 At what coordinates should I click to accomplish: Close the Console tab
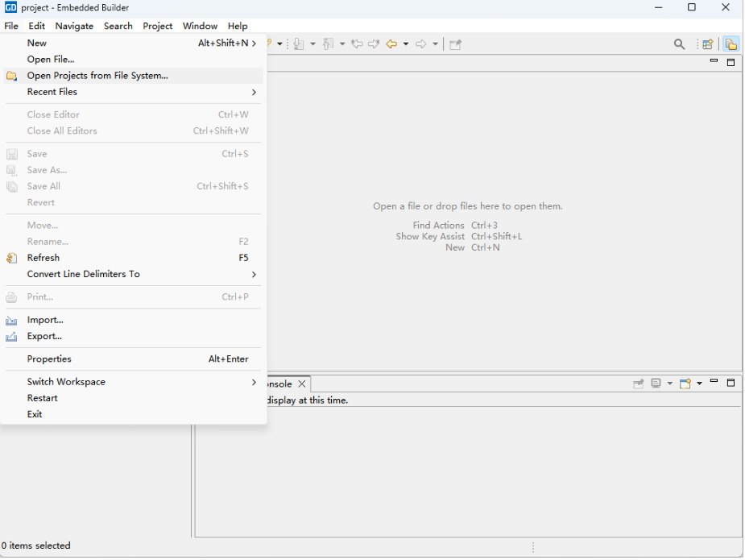pos(302,384)
